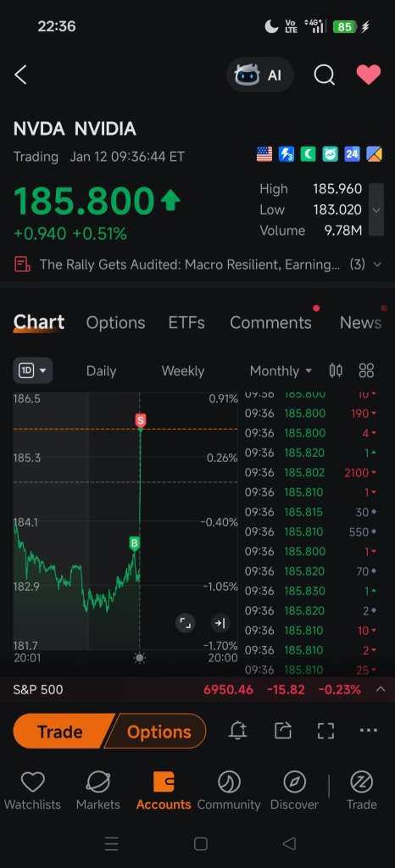Select the 185.800 trade with 190 volume
Viewport: 395px width, 868px height.
pos(311,413)
